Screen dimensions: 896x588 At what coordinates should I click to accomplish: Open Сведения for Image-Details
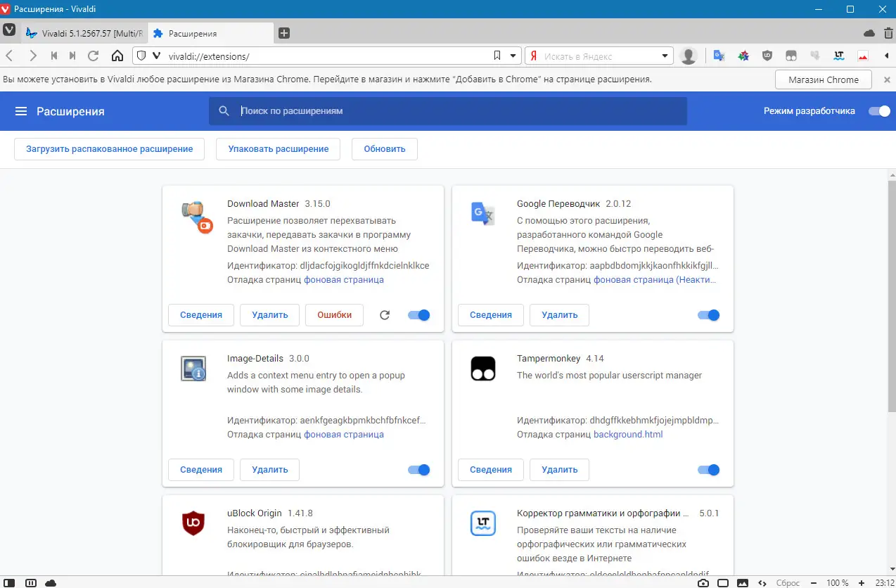pyautogui.click(x=201, y=470)
